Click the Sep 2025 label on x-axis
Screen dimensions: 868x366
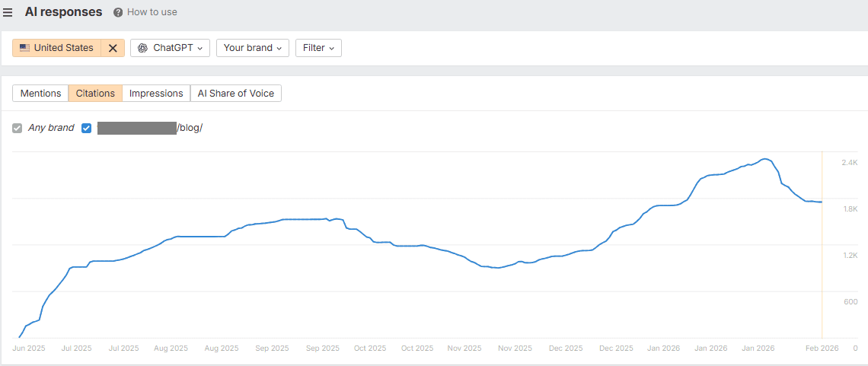coord(273,348)
